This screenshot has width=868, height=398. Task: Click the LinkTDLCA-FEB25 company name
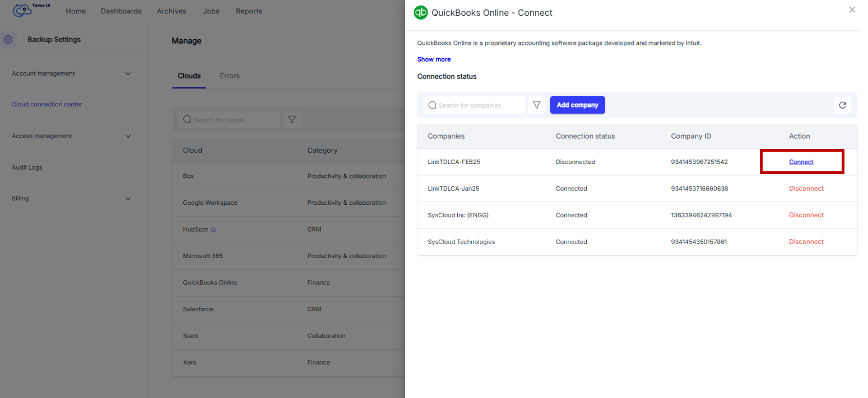click(x=454, y=162)
